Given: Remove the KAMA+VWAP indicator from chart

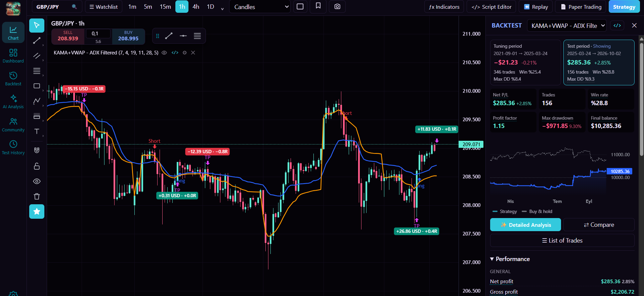Looking at the screenshot, I should (x=193, y=53).
